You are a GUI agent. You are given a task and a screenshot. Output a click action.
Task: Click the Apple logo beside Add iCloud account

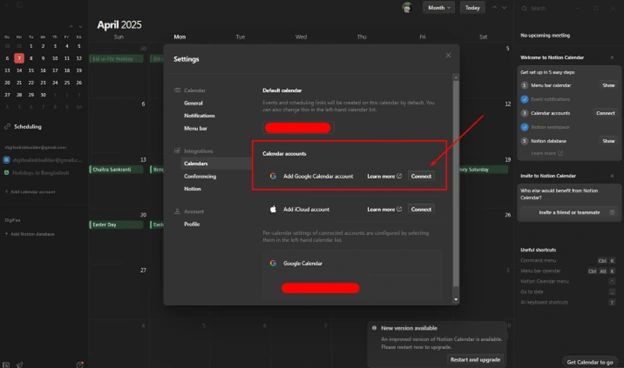(x=273, y=209)
